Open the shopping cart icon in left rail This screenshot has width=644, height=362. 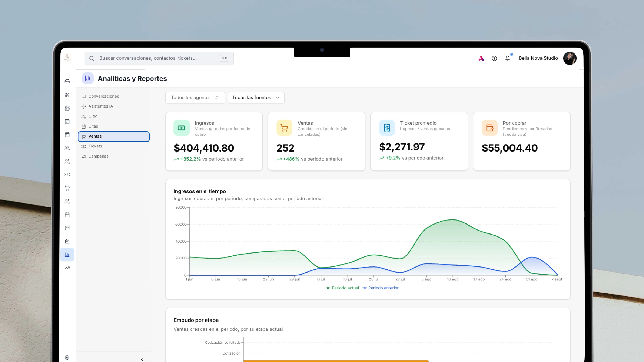click(67, 188)
